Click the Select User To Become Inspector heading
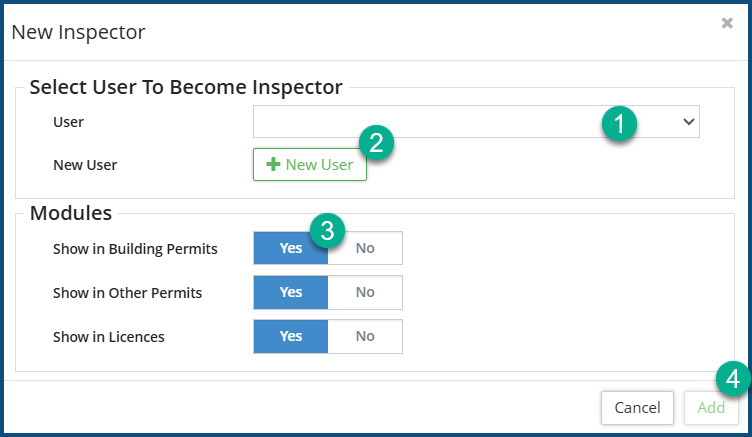Viewport: 752px width, 437px height. pos(186,87)
